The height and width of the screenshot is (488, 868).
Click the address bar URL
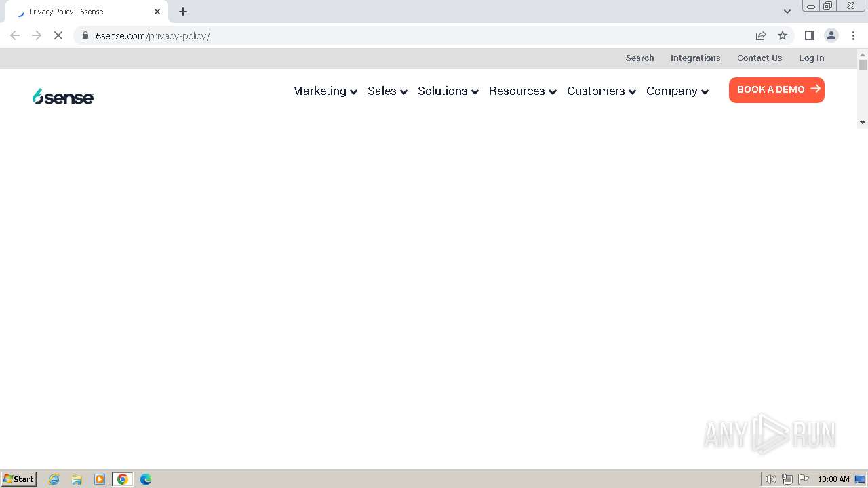click(x=153, y=35)
